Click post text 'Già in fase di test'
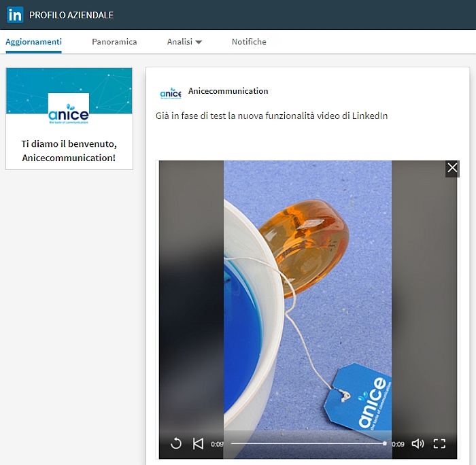Screen dimensions: 476x465 click(271, 116)
